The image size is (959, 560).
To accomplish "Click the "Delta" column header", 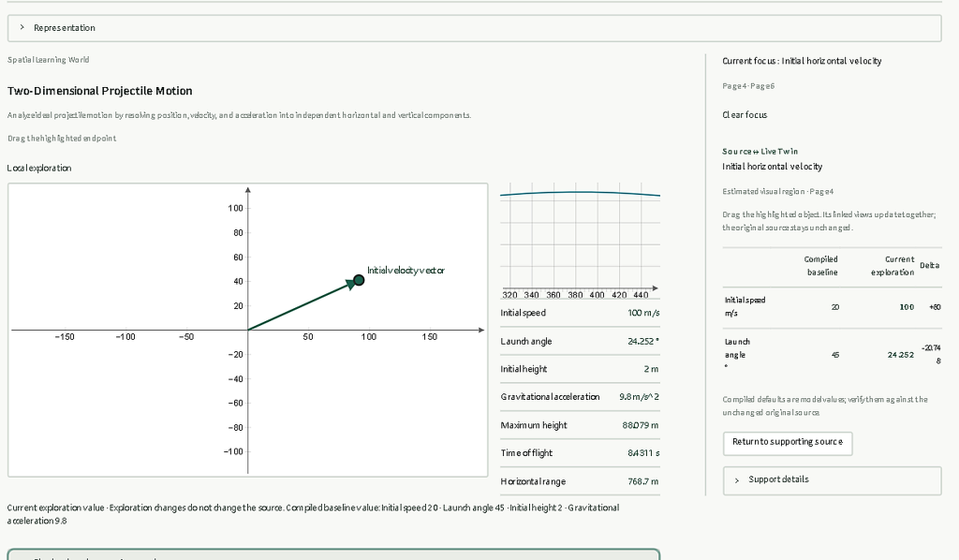I will pyautogui.click(x=930, y=265).
